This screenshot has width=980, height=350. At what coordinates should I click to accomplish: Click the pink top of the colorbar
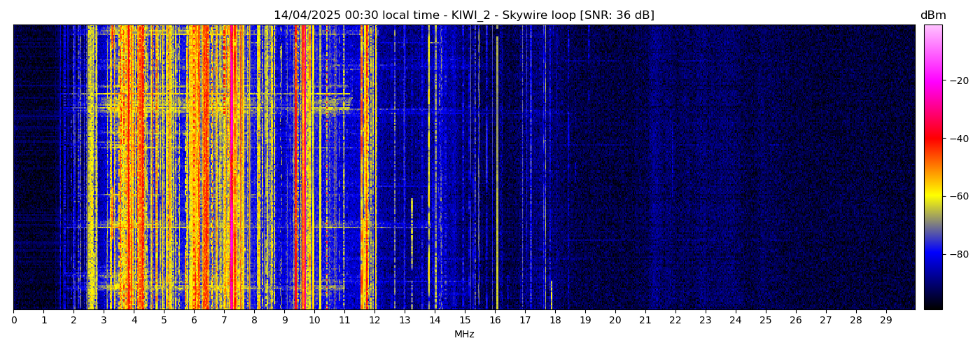(x=932, y=29)
